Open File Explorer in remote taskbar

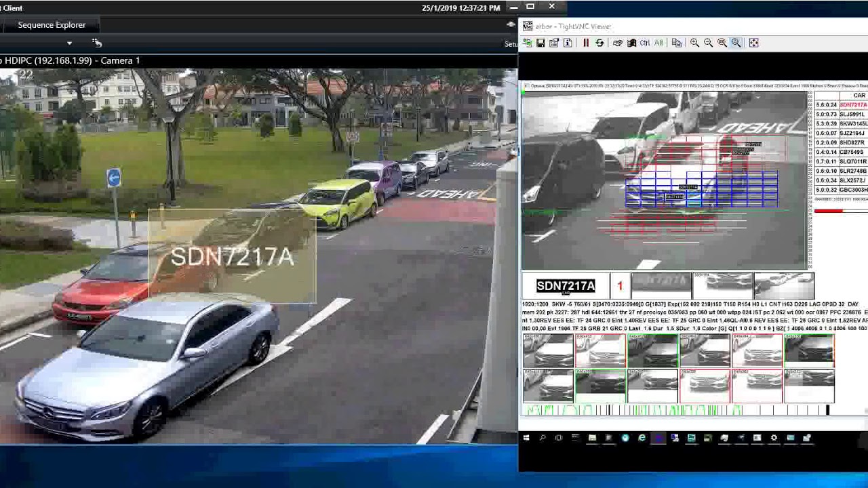[x=592, y=438]
